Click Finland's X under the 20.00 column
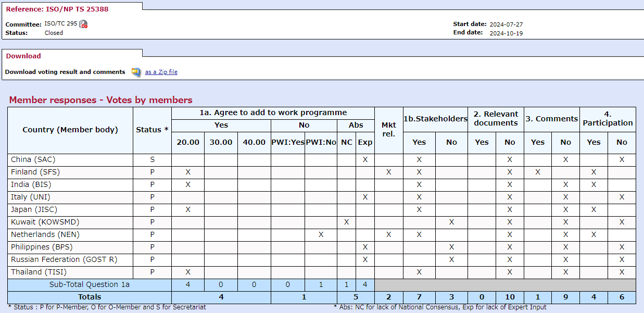Image resolution: width=644 pixels, height=313 pixels. [x=188, y=172]
